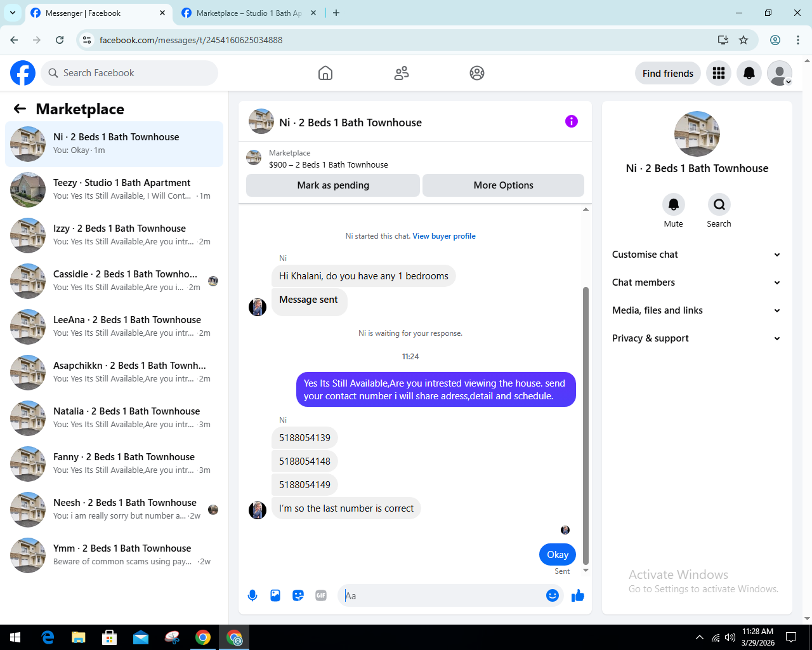The height and width of the screenshot is (650, 812).
Task: Attach a file with the photo icon
Action: click(x=275, y=595)
